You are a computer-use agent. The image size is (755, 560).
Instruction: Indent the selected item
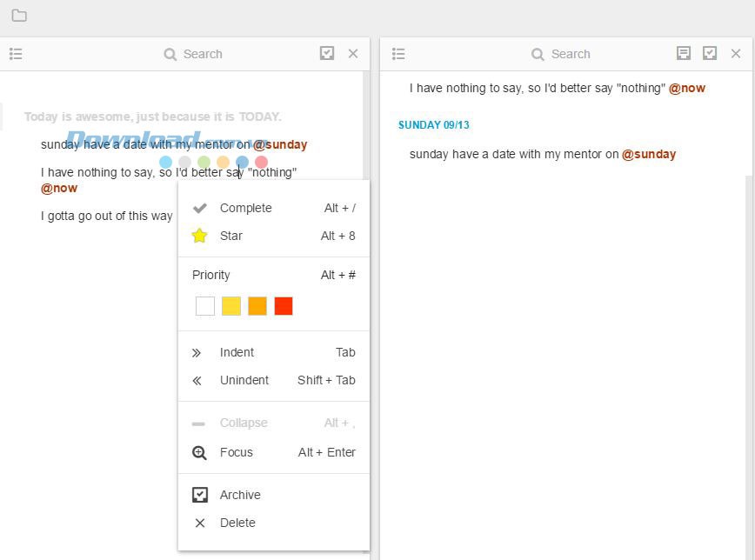(237, 352)
